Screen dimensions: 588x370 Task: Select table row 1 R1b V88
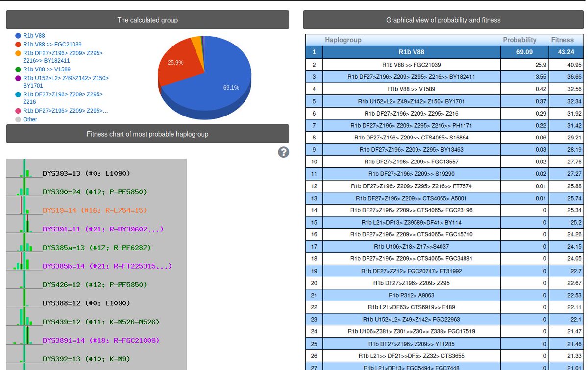444,52
